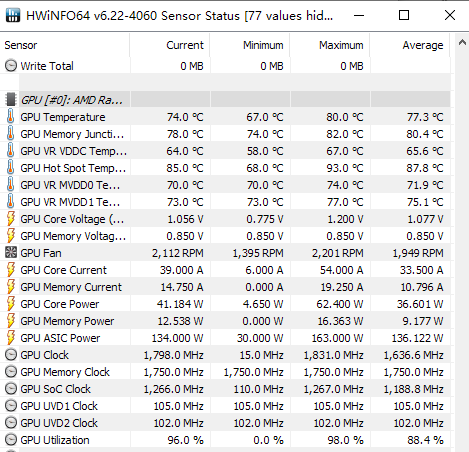Click thermometer icon beside GPU VR VDDC Temp...

click(x=11, y=151)
